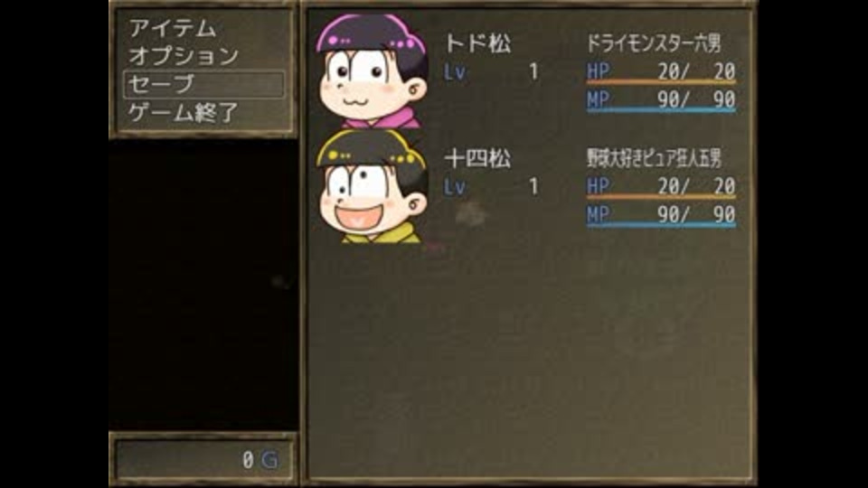Click Todomatsu's Lv 1 level label
The image size is (868, 488).
(x=491, y=72)
